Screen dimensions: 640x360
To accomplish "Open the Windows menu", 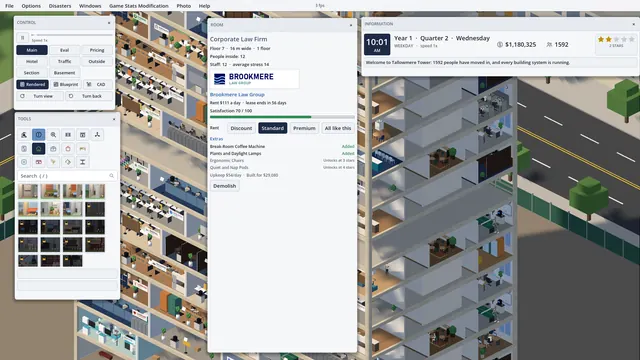I will click(90, 6).
